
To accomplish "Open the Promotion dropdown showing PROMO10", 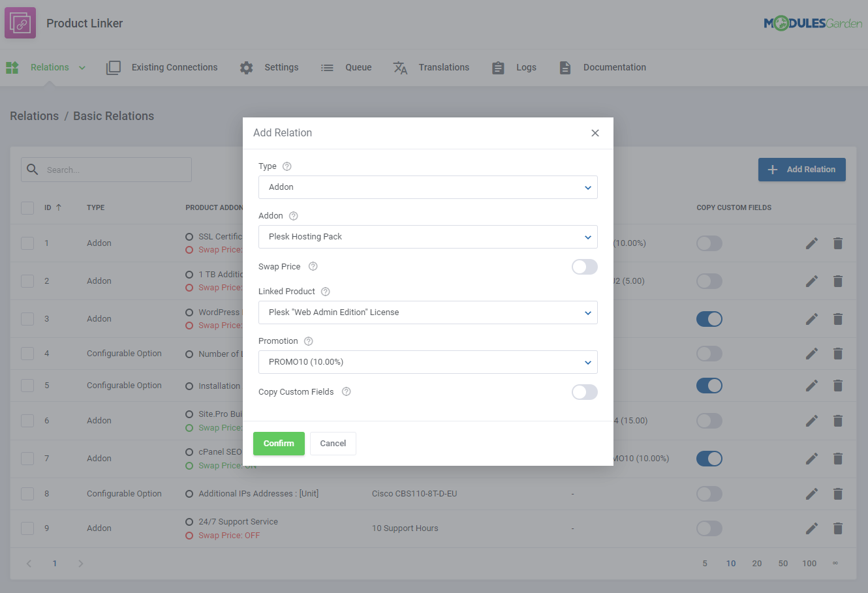I will [x=428, y=362].
